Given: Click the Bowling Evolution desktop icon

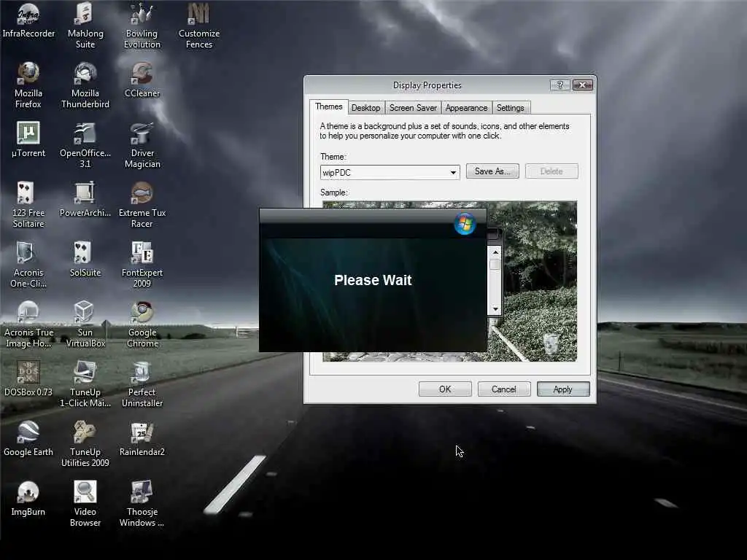Looking at the screenshot, I should (142, 26).
